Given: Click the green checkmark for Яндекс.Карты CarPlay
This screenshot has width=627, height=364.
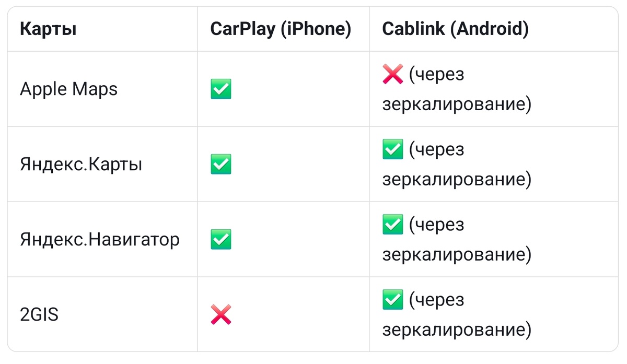Looking at the screenshot, I should tap(220, 165).
